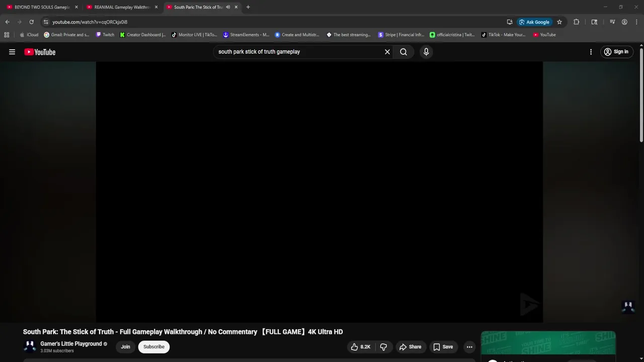The image size is (644, 362).
Task: Open a new browser tab
Action: pyautogui.click(x=248, y=7)
